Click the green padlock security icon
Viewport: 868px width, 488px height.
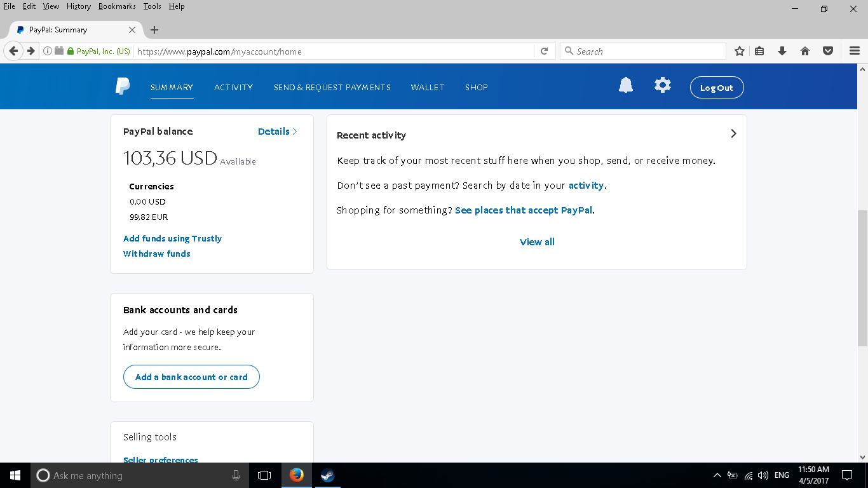71,51
